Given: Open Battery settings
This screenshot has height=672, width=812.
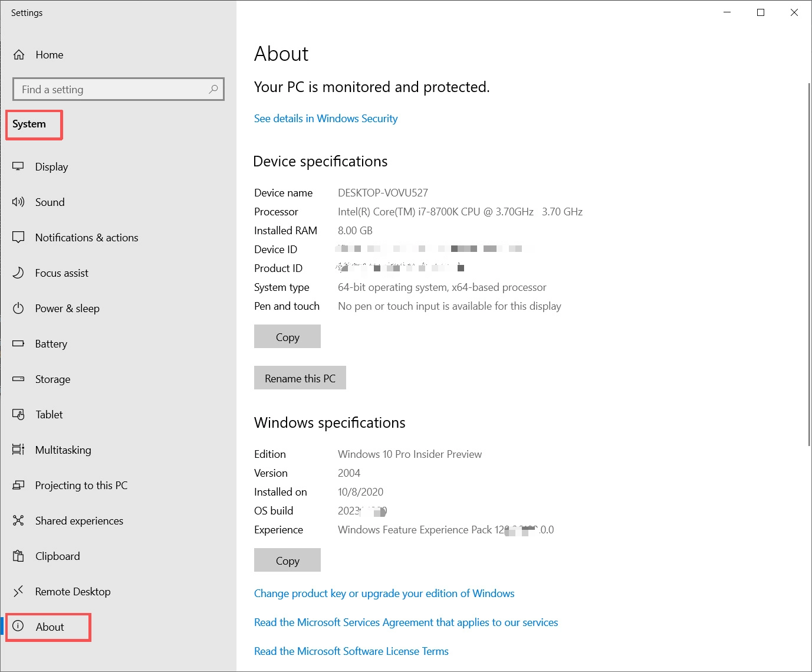Looking at the screenshot, I should pos(118,344).
